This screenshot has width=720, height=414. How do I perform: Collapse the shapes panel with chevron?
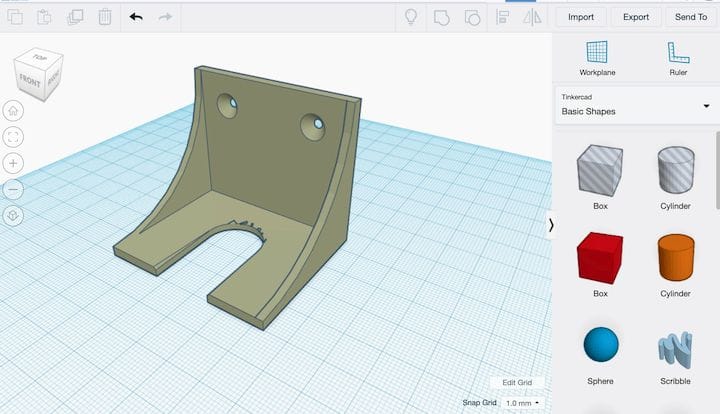551,225
